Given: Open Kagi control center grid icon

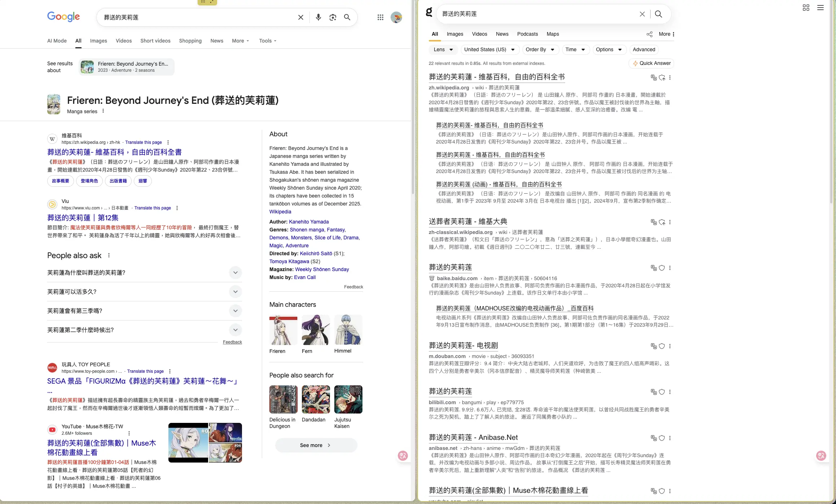Looking at the screenshot, I should point(806,8).
